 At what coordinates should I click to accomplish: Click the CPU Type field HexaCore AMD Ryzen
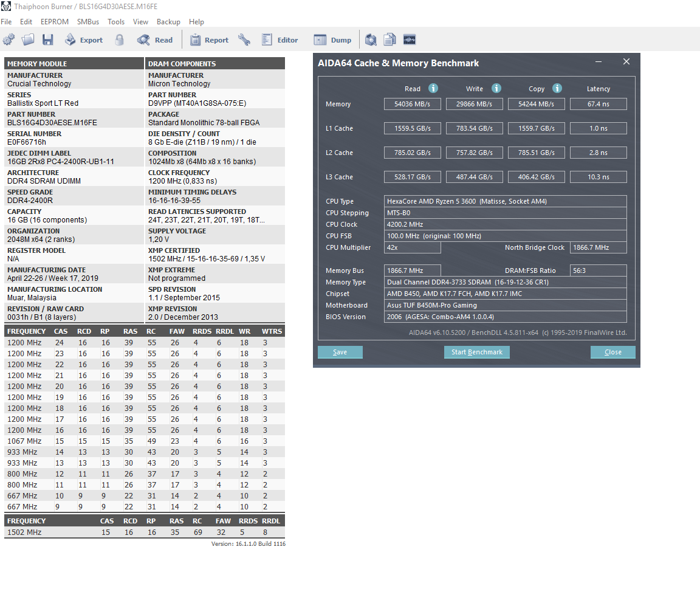point(506,201)
